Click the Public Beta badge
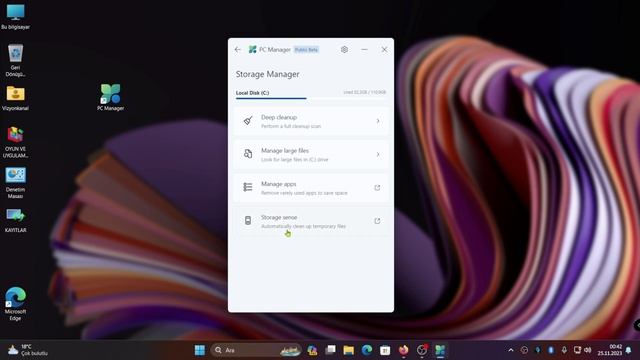 click(306, 50)
